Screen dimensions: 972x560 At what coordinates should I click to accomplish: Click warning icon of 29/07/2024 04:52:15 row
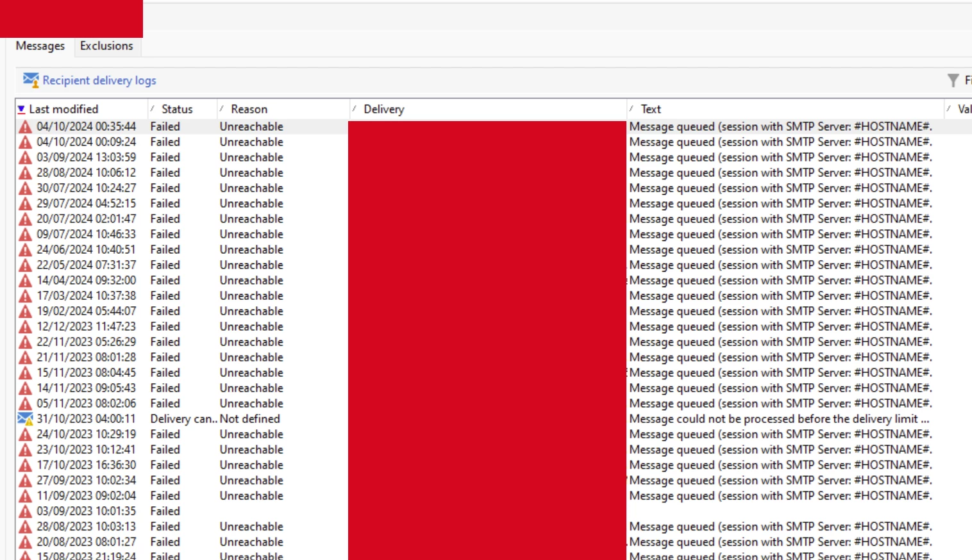(x=25, y=204)
